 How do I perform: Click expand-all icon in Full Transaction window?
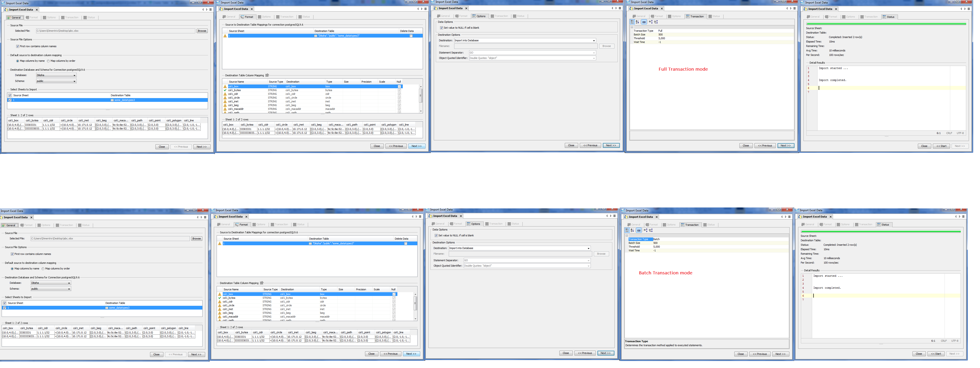651,22
